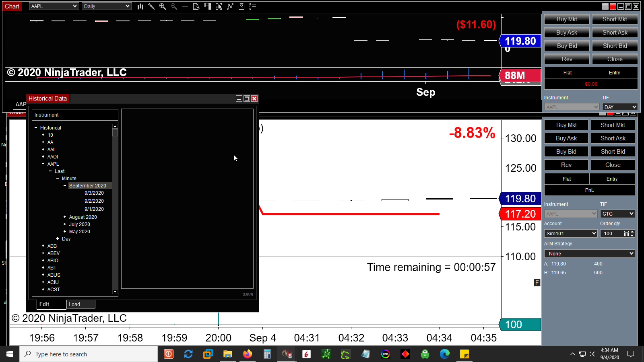The width and height of the screenshot is (644, 362).
Task: Increase order quantity with up stepper arrow
Action: tap(632, 232)
